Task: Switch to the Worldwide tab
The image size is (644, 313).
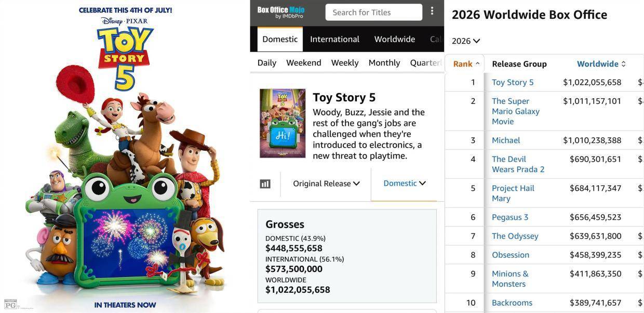Action: [395, 39]
